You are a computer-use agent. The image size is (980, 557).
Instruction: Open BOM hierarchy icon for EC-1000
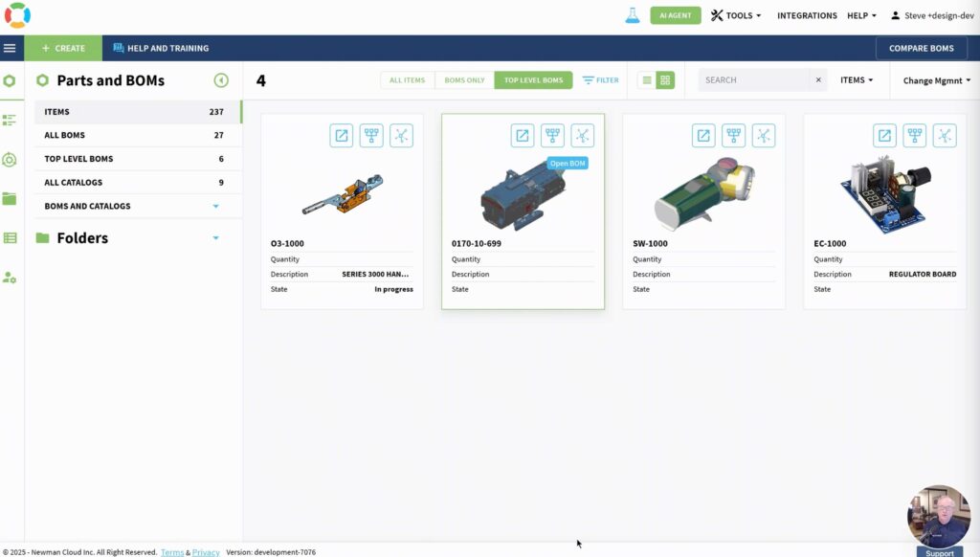click(x=915, y=136)
